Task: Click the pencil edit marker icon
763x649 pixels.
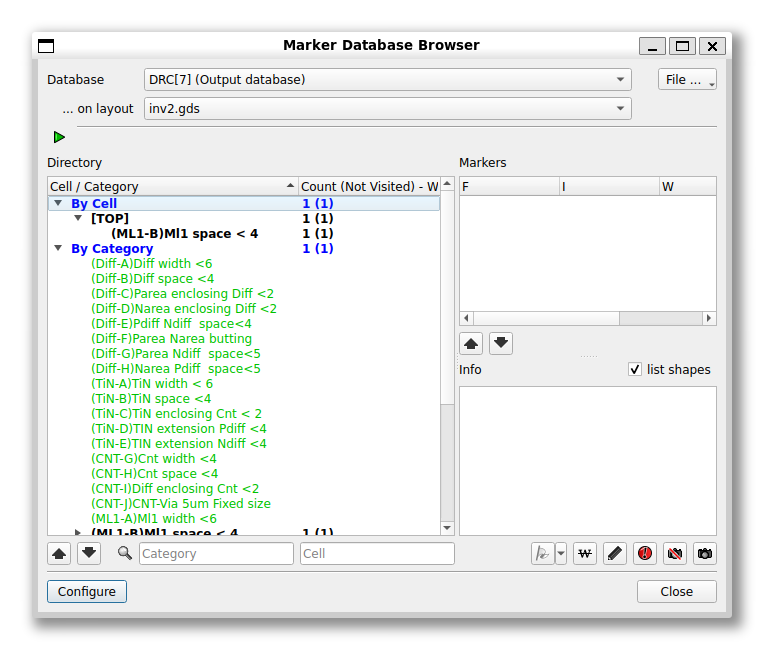Action: (615, 554)
